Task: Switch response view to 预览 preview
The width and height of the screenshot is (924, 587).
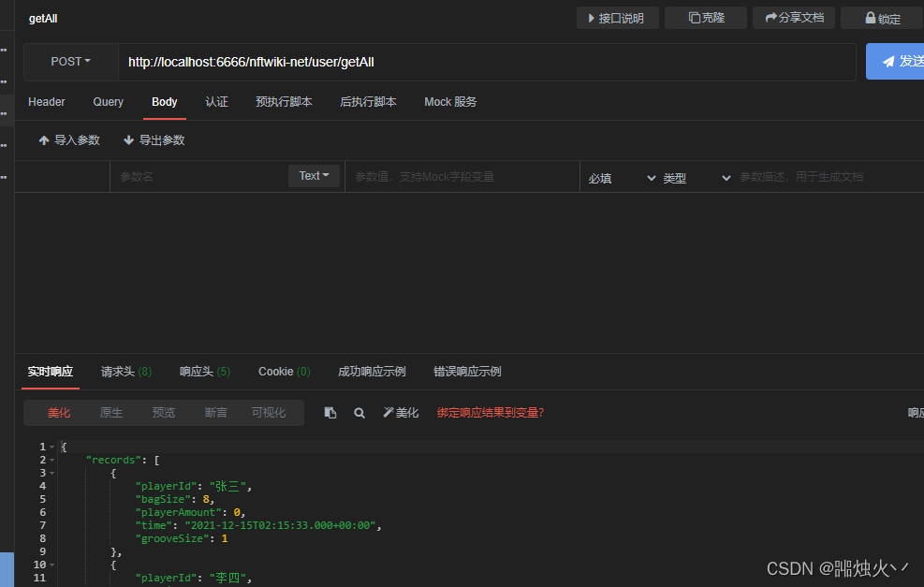Action: tap(163, 413)
